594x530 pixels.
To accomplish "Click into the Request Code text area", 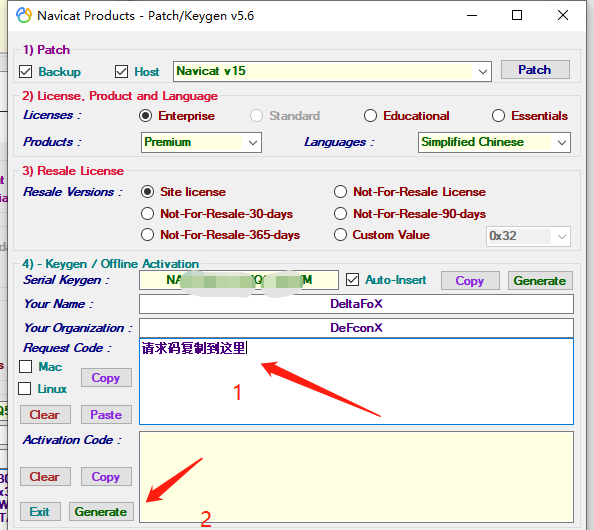I will [x=356, y=381].
